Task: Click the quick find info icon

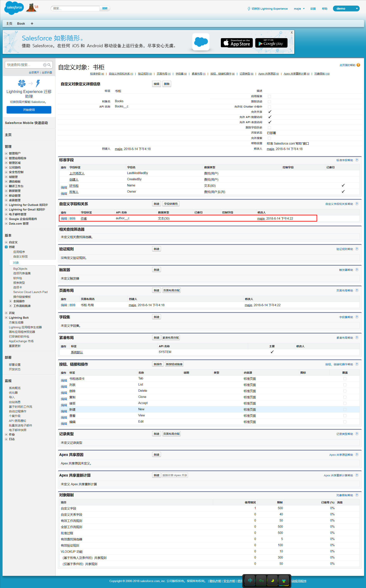Action: [45, 65]
